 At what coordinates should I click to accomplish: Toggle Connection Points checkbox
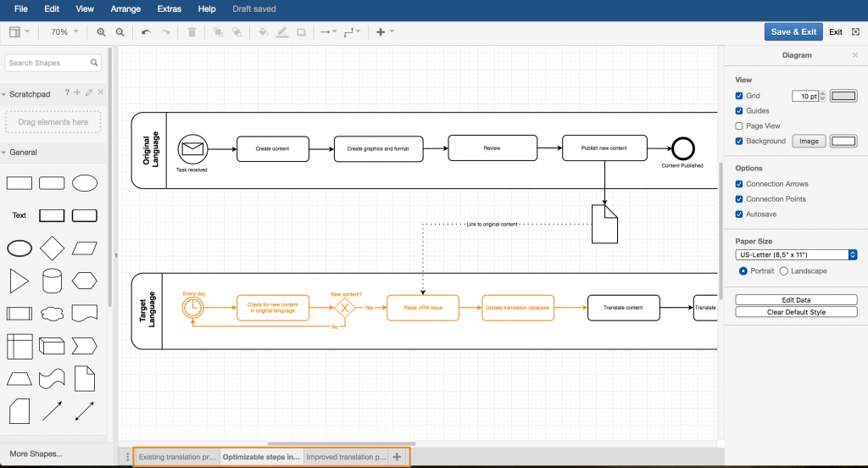[739, 199]
